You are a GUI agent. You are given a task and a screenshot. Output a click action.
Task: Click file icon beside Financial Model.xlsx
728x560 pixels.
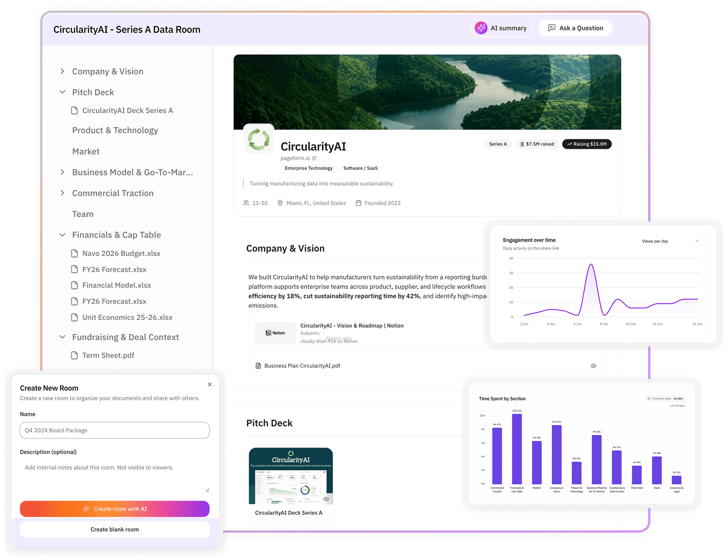[75, 285]
